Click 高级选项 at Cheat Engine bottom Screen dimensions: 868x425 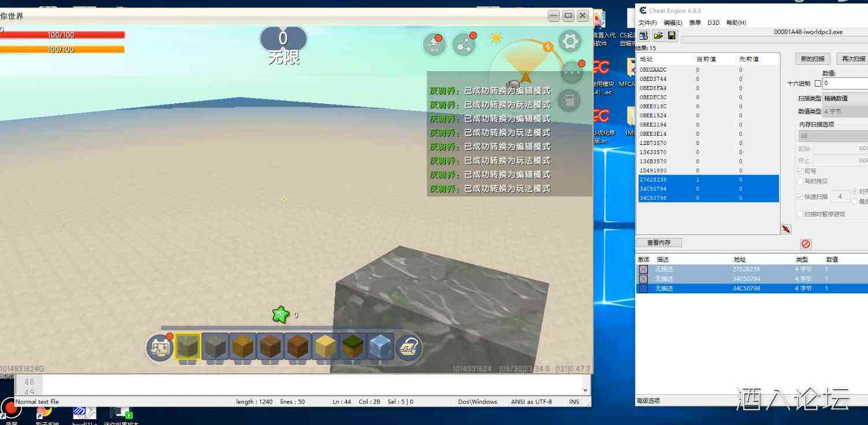tap(648, 401)
